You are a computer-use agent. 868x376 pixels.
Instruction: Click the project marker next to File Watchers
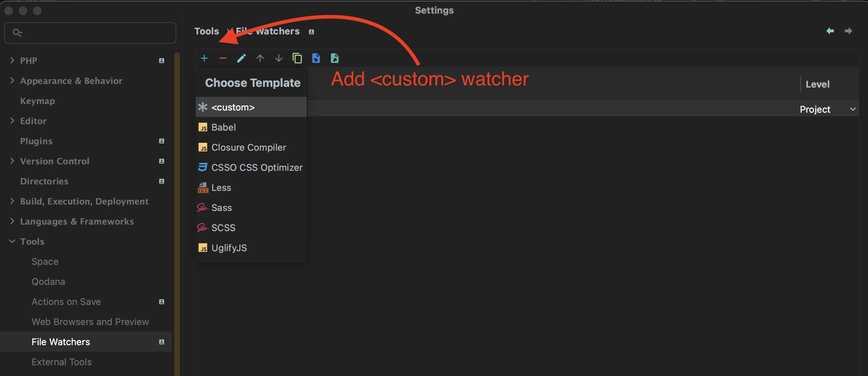(162, 342)
